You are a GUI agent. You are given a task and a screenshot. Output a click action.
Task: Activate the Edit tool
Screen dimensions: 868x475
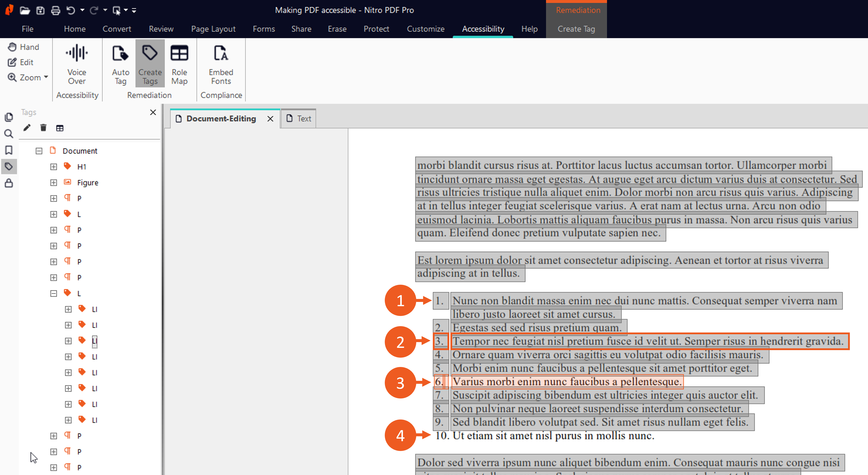[x=21, y=62]
